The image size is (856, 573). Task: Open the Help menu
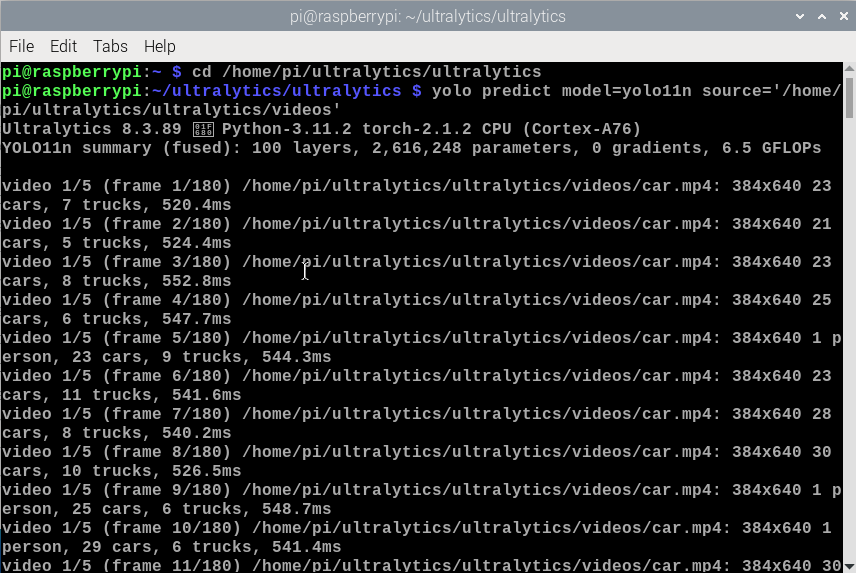tap(159, 46)
